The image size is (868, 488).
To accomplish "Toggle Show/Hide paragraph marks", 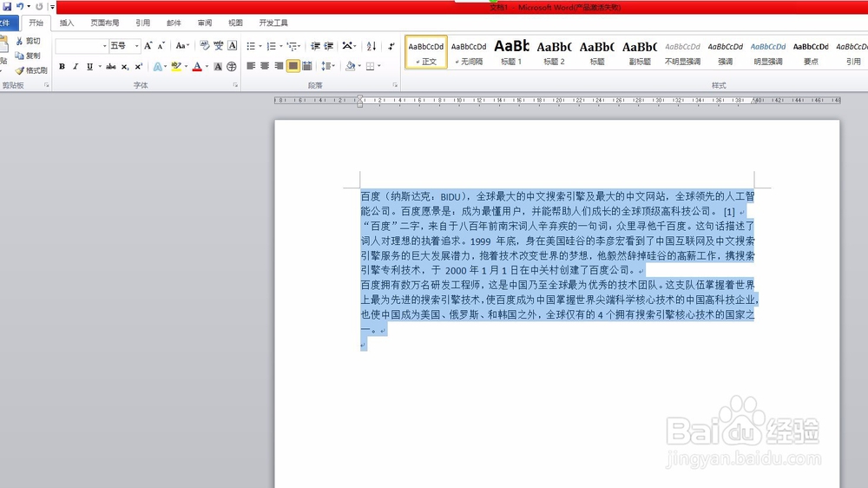I will click(x=391, y=46).
